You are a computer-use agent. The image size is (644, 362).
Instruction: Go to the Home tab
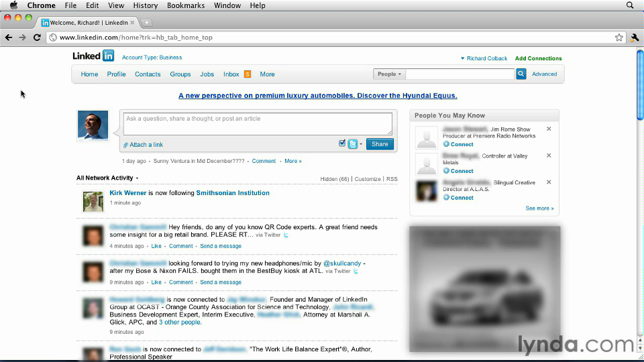[89, 74]
